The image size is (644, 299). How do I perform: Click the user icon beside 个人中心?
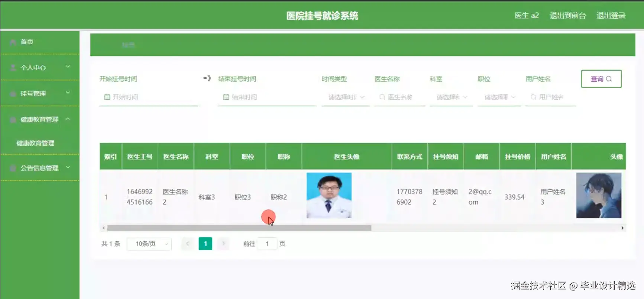(13, 68)
